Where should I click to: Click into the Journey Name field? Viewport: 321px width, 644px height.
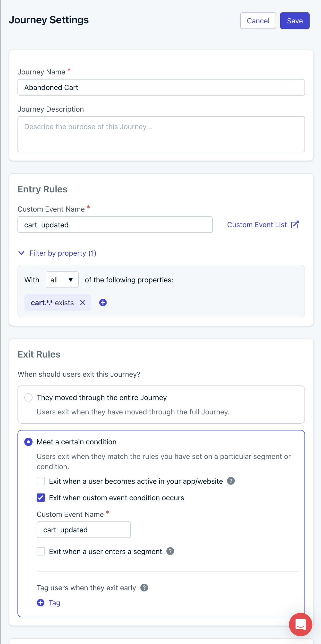click(x=161, y=87)
